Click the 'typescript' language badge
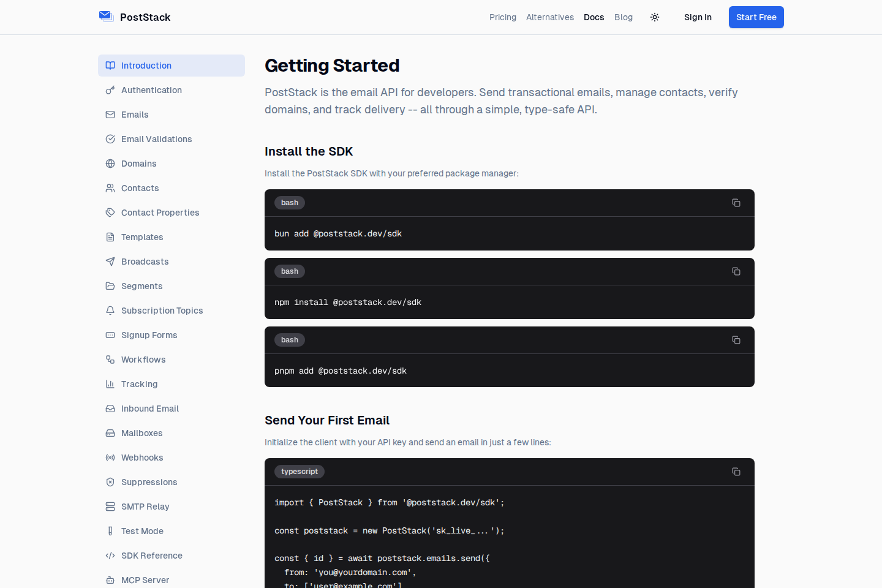This screenshot has height=588, width=882. pyautogui.click(x=300, y=472)
